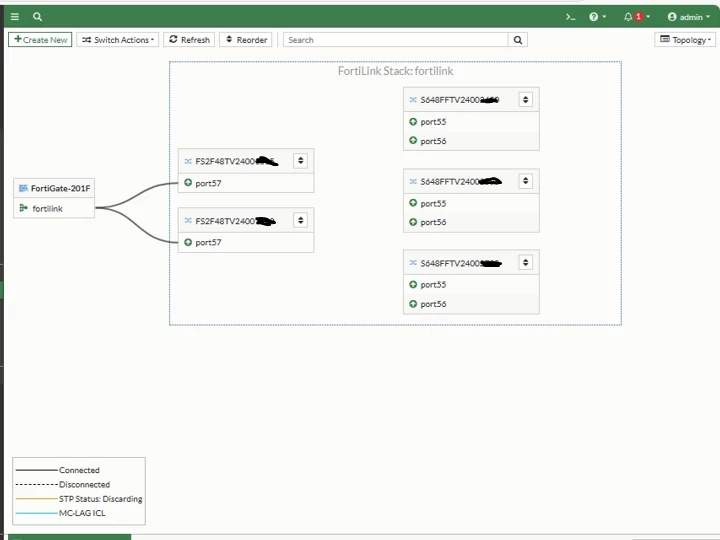Click port55 status icon on middle S648FFTV switch
720x540 pixels.
pyautogui.click(x=413, y=203)
